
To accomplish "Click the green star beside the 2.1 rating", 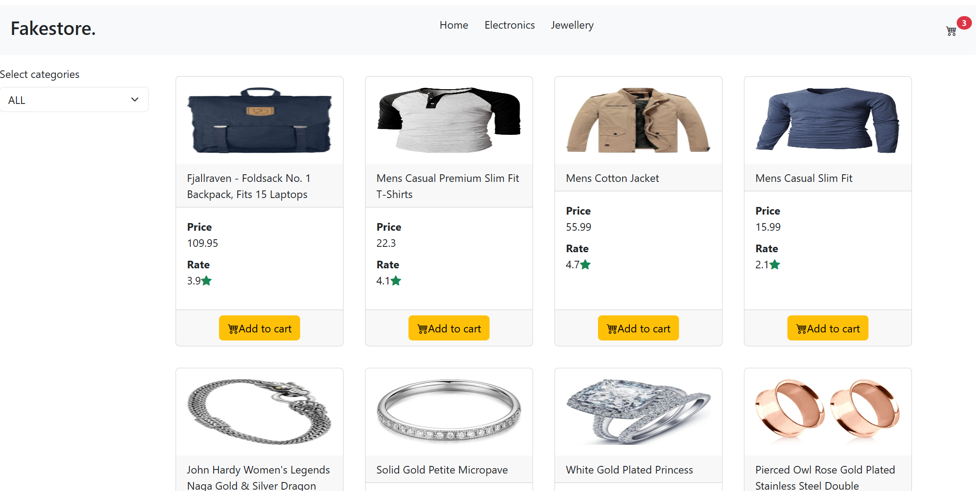I will (x=775, y=265).
